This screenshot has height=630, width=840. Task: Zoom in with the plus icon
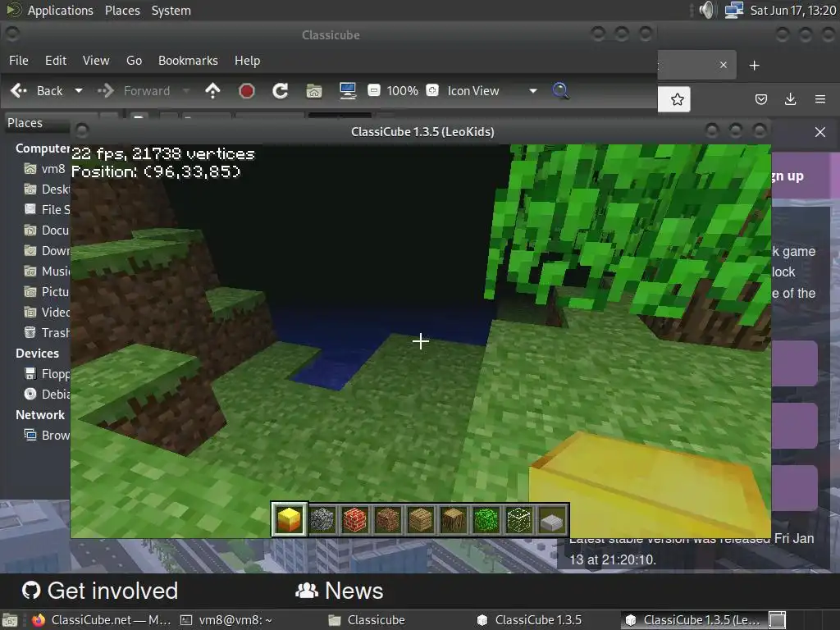point(432,90)
